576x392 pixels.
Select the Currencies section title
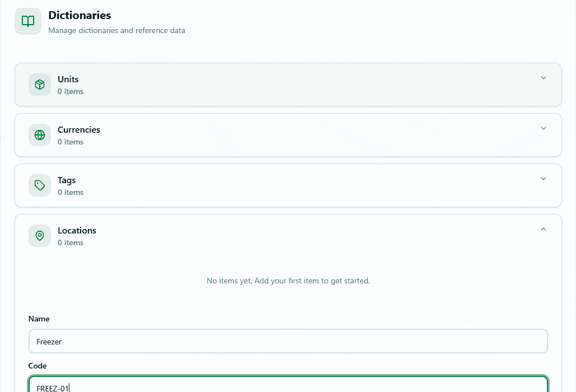[79, 130]
